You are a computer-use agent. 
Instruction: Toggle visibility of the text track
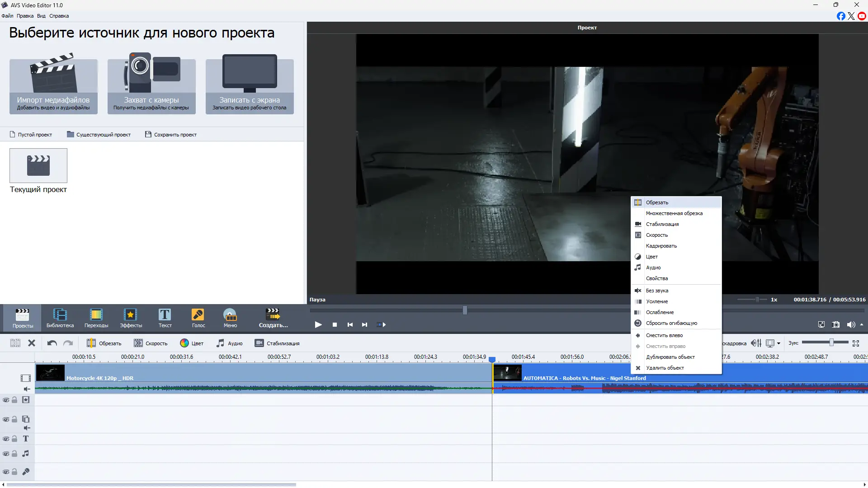[x=6, y=439]
